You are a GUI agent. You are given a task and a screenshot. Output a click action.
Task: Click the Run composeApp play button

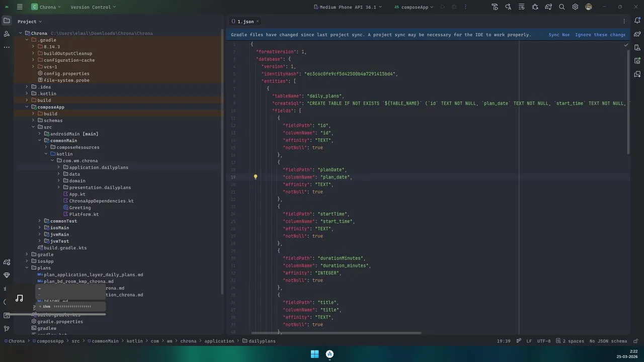pyautogui.click(x=443, y=7)
